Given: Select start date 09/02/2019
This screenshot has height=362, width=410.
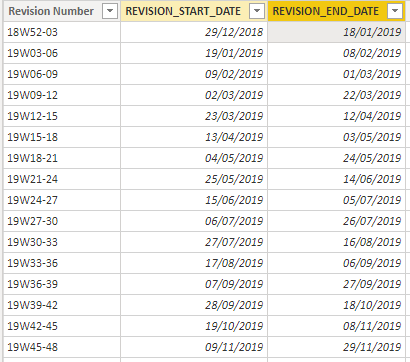Looking at the screenshot, I should click(x=194, y=74).
